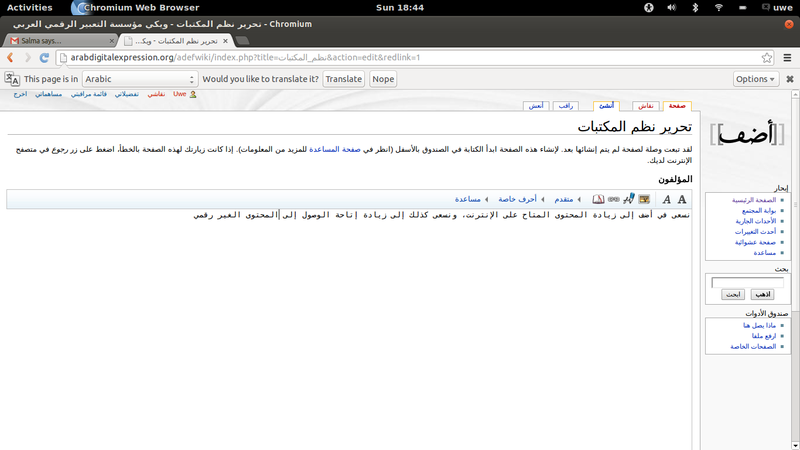Viewport: 800px width, 450px height.
Task: Open the volume indicator in top panel
Action: pos(671,8)
